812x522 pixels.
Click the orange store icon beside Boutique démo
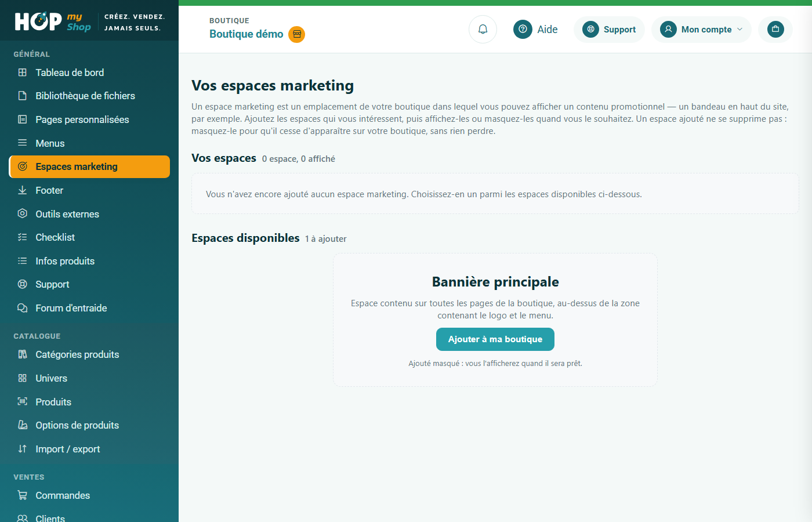coord(297,34)
